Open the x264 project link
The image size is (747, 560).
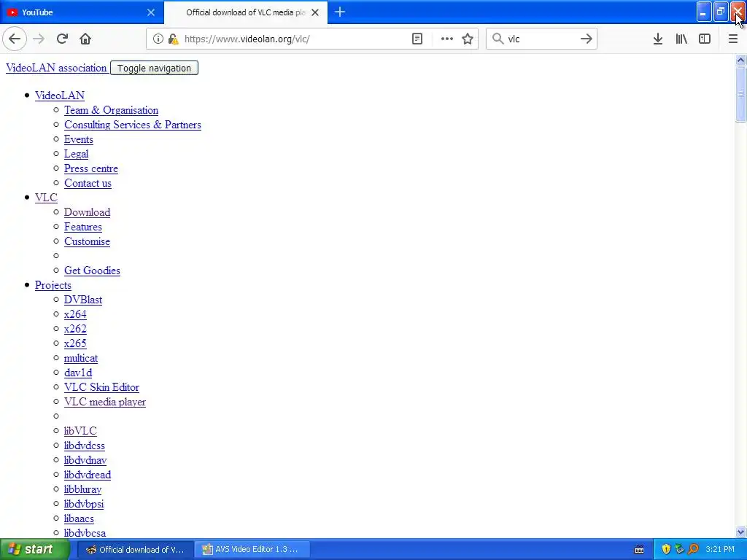coord(75,314)
